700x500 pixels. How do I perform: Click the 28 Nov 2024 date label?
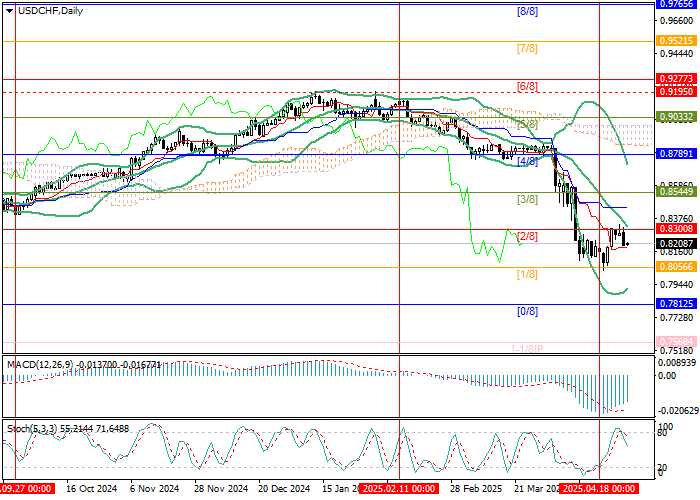tap(219, 490)
